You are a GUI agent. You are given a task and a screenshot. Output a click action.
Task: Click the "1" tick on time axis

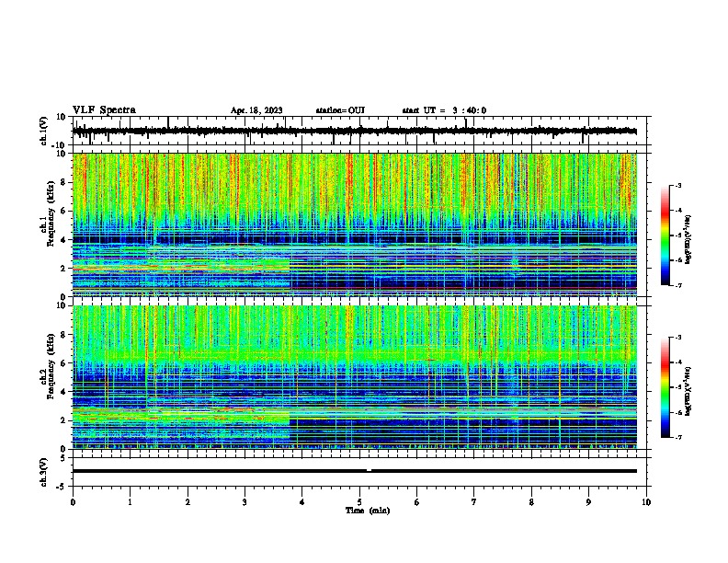(130, 502)
